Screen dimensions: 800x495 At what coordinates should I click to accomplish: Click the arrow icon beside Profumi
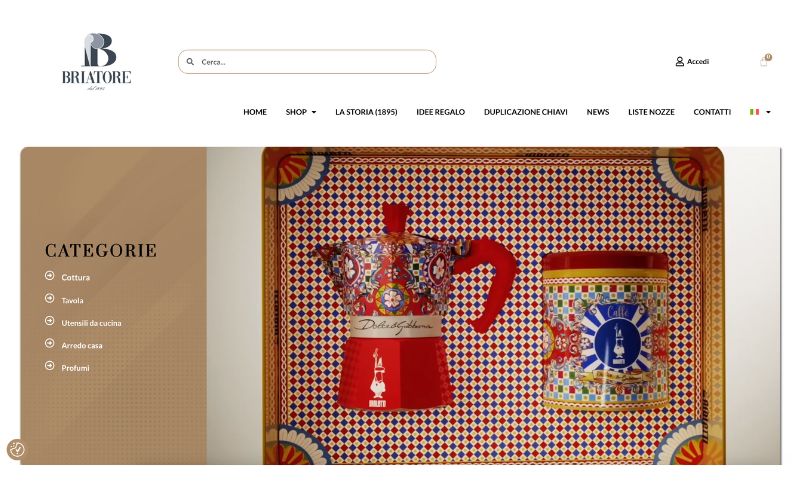pos(49,365)
